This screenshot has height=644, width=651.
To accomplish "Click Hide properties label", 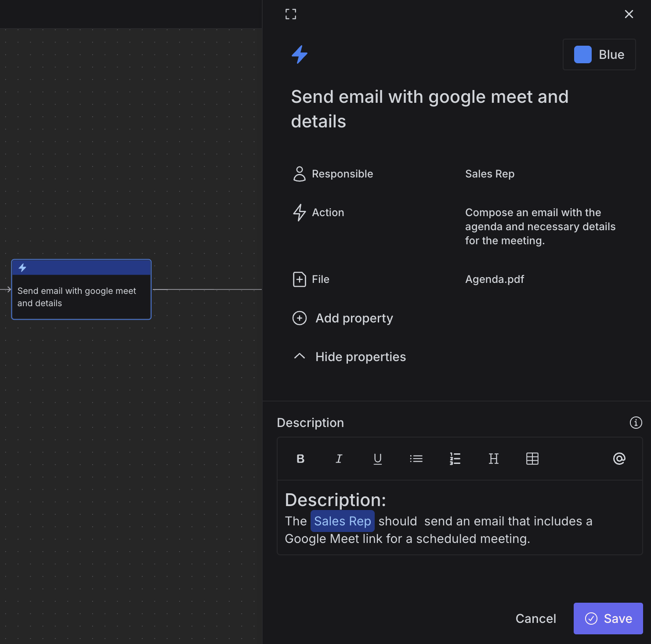I will [361, 357].
